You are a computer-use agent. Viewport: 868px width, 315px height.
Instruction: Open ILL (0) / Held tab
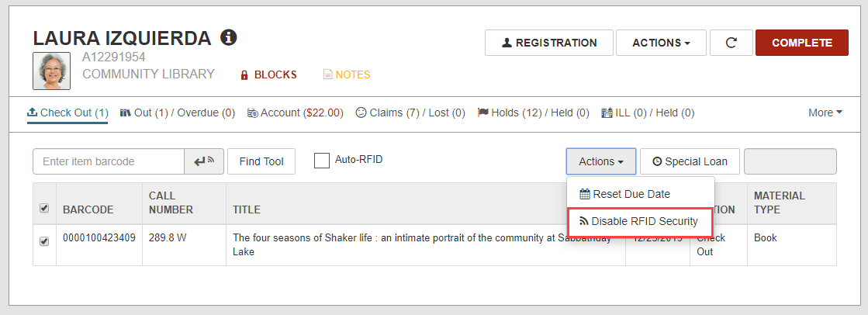(x=648, y=113)
